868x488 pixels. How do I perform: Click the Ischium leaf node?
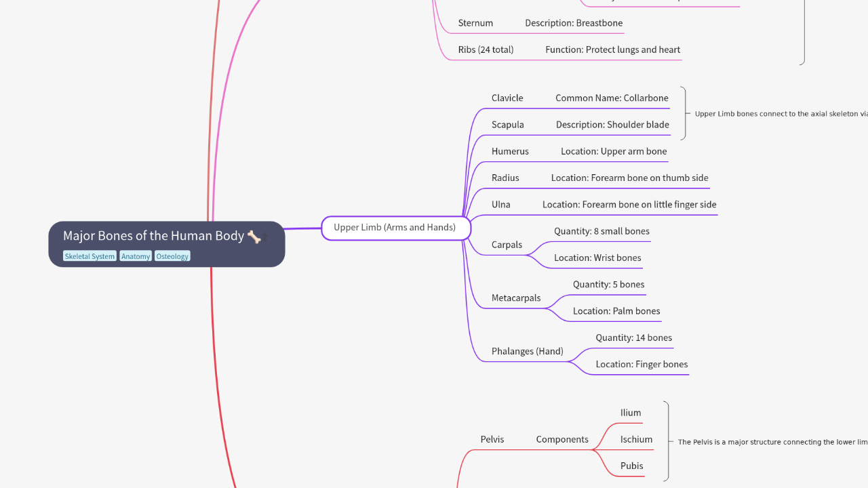(636, 439)
